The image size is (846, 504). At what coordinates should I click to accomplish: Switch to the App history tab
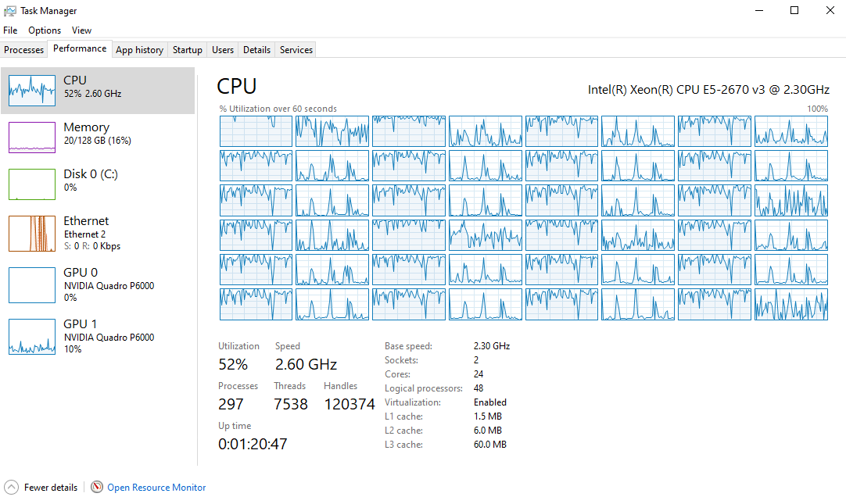pos(139,48)
